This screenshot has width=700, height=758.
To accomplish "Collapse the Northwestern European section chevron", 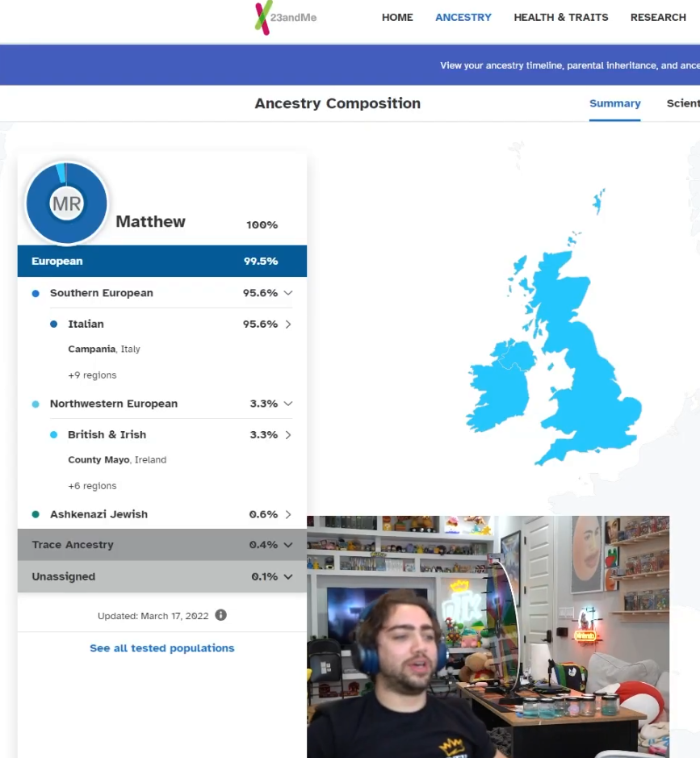I will [x=288, y=404].
